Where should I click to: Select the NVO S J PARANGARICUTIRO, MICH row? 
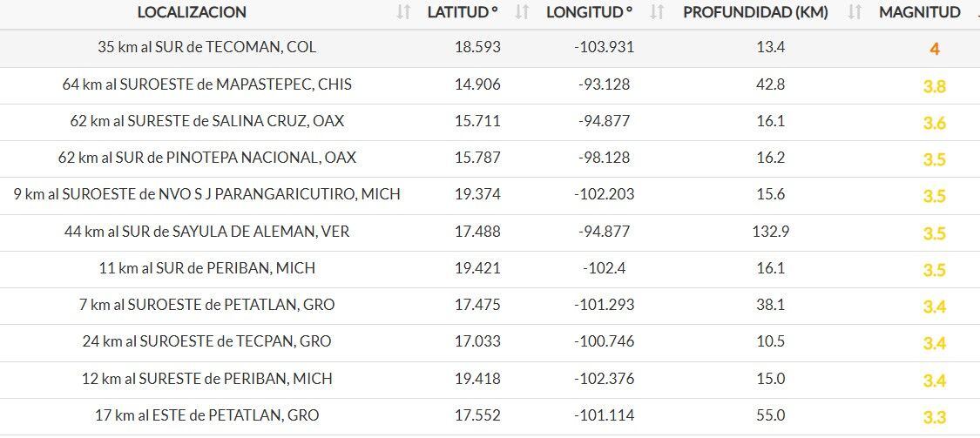click(206, 194)
